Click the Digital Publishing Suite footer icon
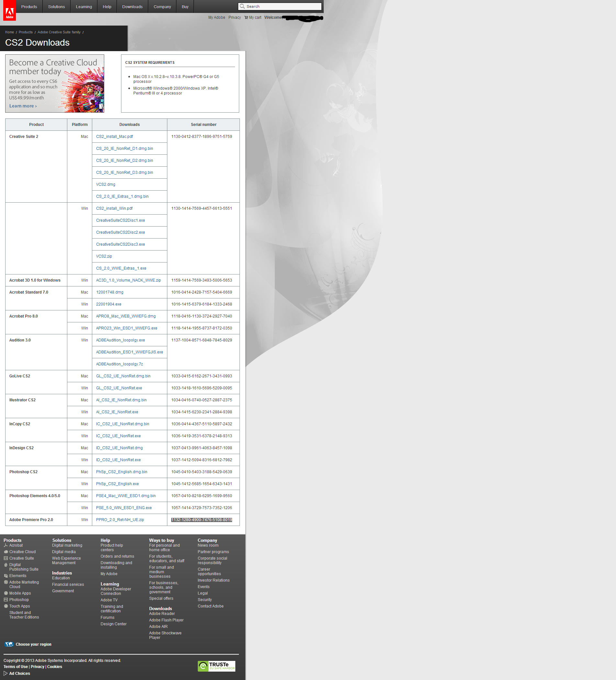Screen dimensions: 616x680 point(6,565)
